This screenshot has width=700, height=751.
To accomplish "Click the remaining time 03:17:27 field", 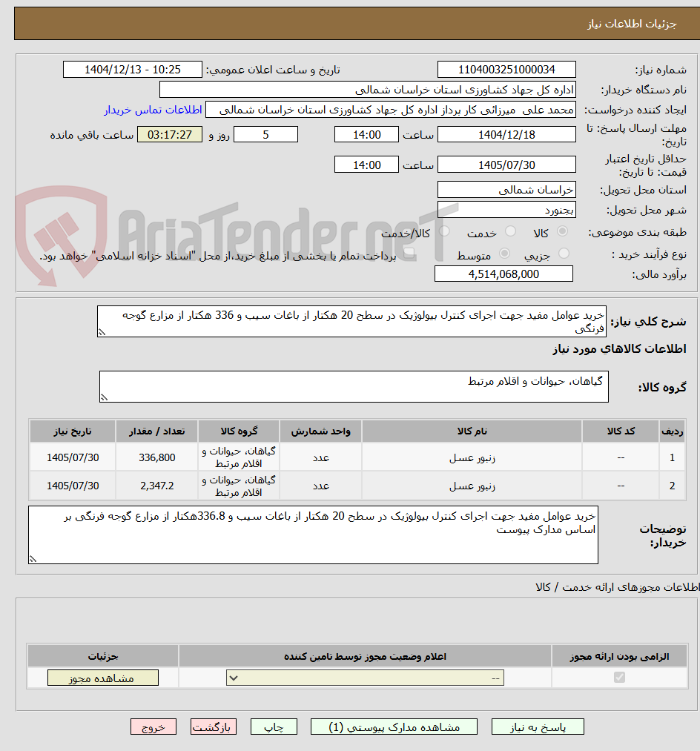I will point(170,135).
